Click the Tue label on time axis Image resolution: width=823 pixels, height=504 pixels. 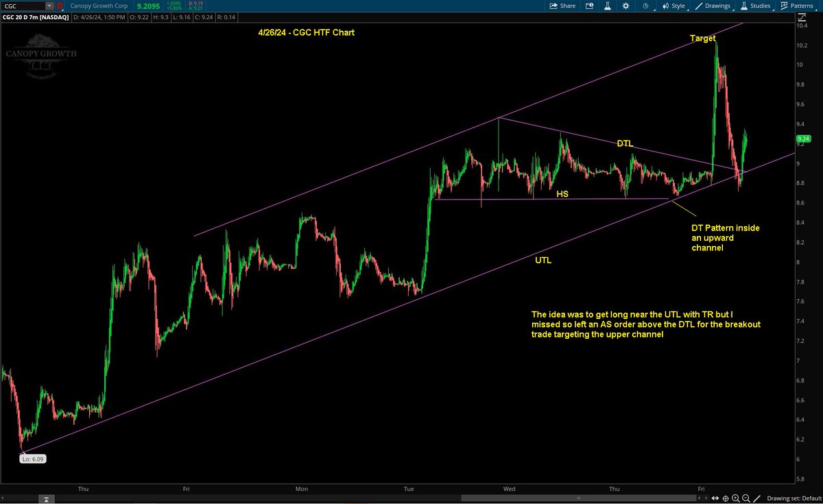coord(409,489)
